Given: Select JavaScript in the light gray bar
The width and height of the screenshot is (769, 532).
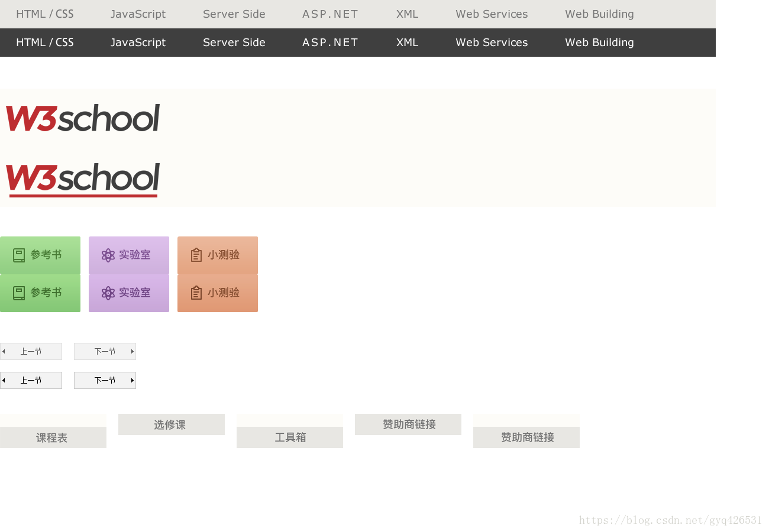Looking at the screenshot, I should [138, 14].
